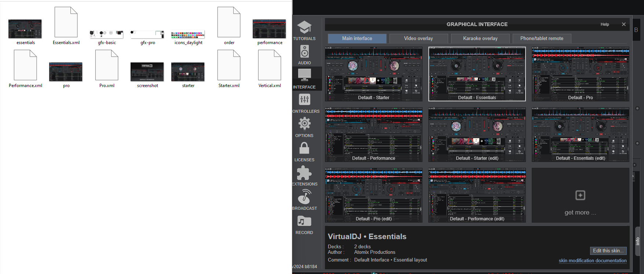644x274 pixels.
Task: Select the Default - Performance skin
Action: 374,134
